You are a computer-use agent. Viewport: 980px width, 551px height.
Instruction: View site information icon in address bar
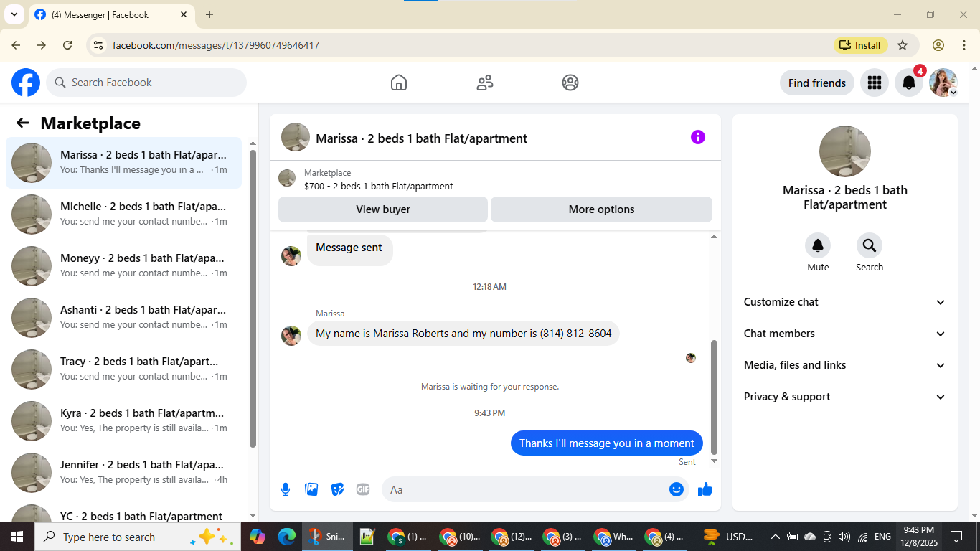point(98,45)
